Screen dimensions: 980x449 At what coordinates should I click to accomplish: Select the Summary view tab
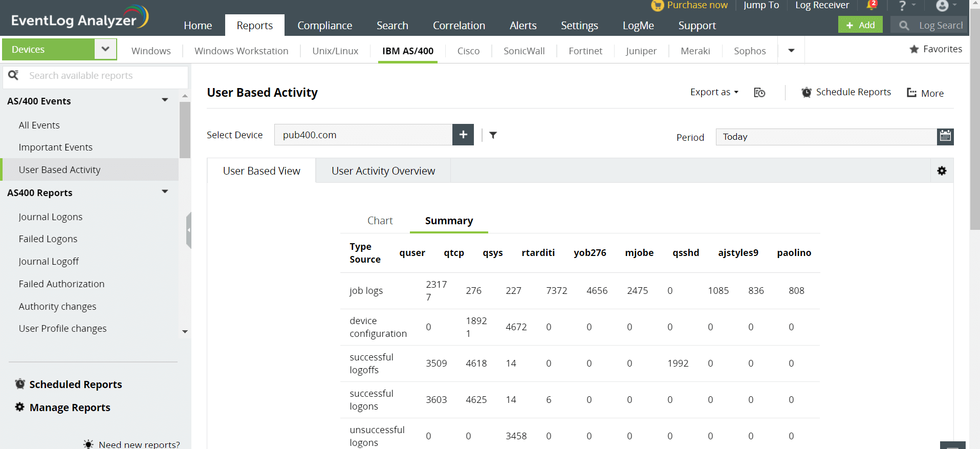449,221
